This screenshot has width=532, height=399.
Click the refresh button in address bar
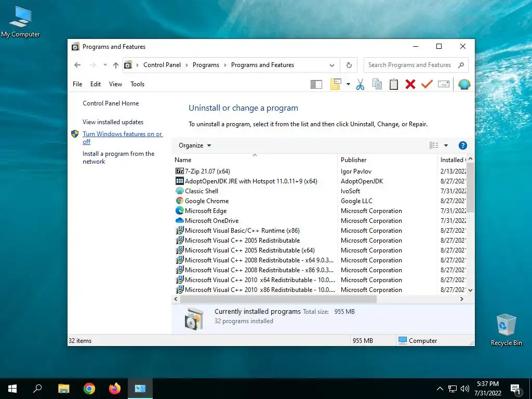(349, 65)
